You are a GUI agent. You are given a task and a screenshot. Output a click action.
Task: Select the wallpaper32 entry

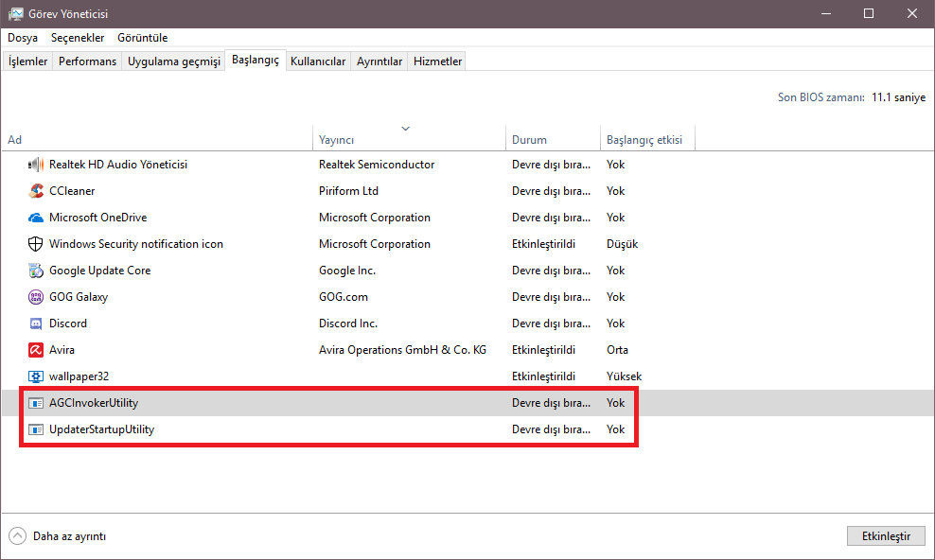(x=79, y=376)
